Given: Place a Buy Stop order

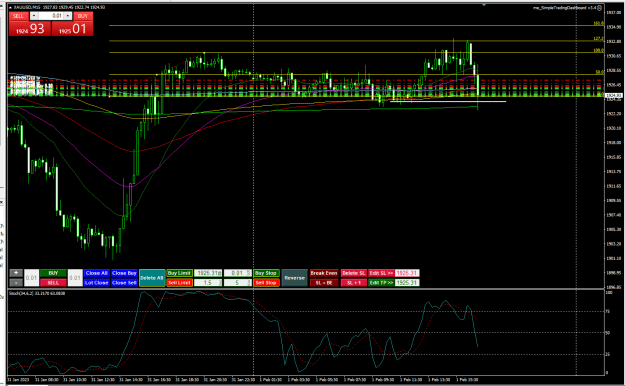Looking at the screenshot, I should [266, 273].
